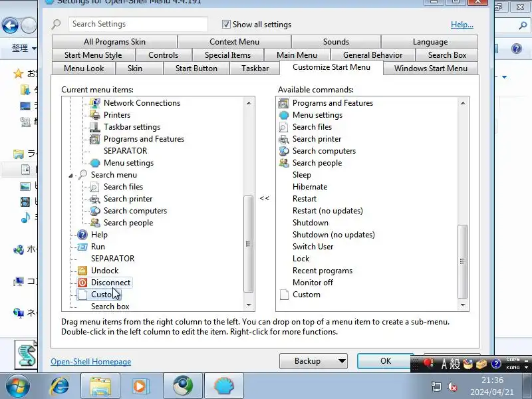
Task: Select the Switch User command
Action: [x=313, y=247]
